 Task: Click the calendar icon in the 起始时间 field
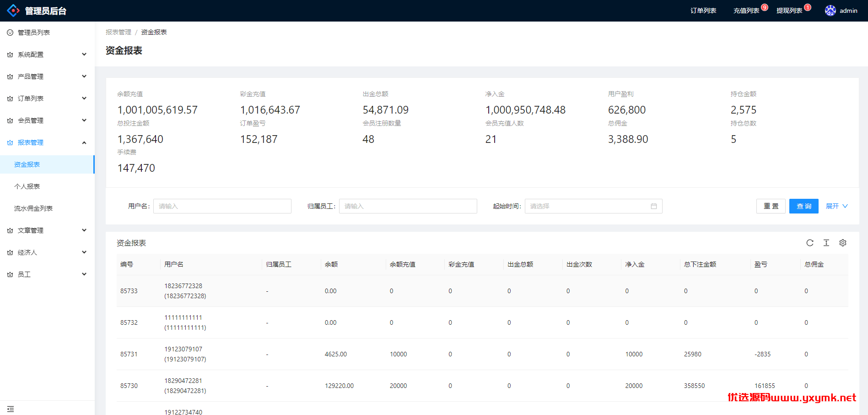pos(654,206)
